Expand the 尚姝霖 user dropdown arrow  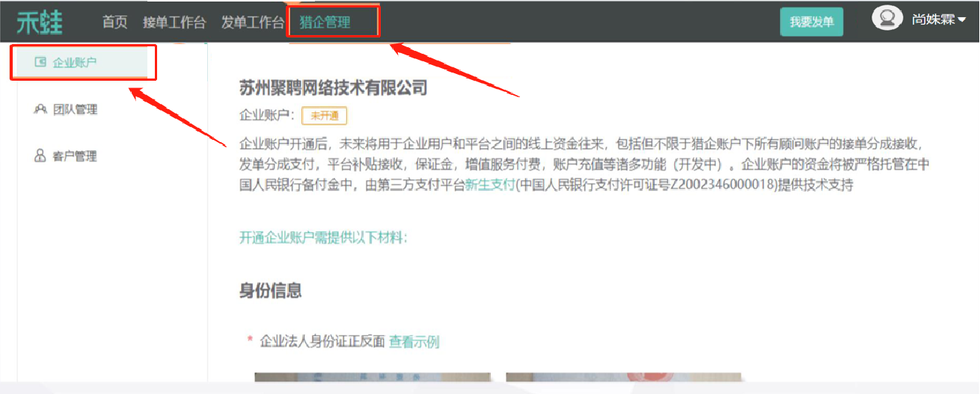[x=962, y=20]
